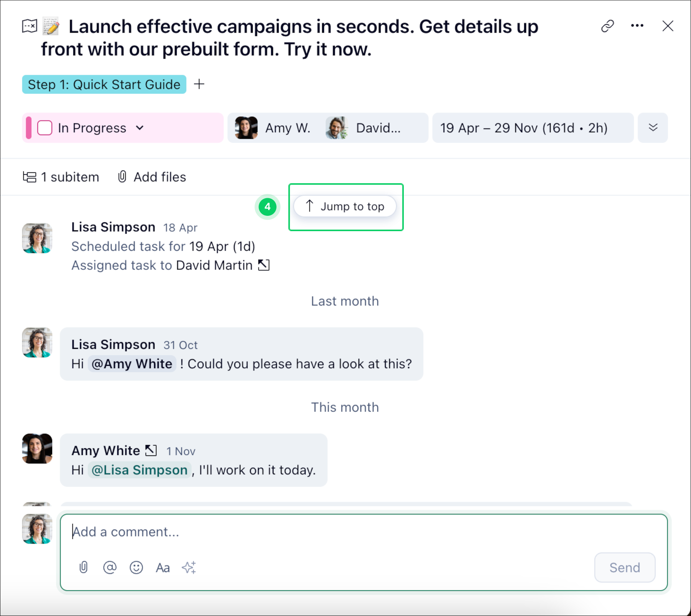Open the 1 subitem section
Viewport: 691px width, 616px height.
point(61,177)
